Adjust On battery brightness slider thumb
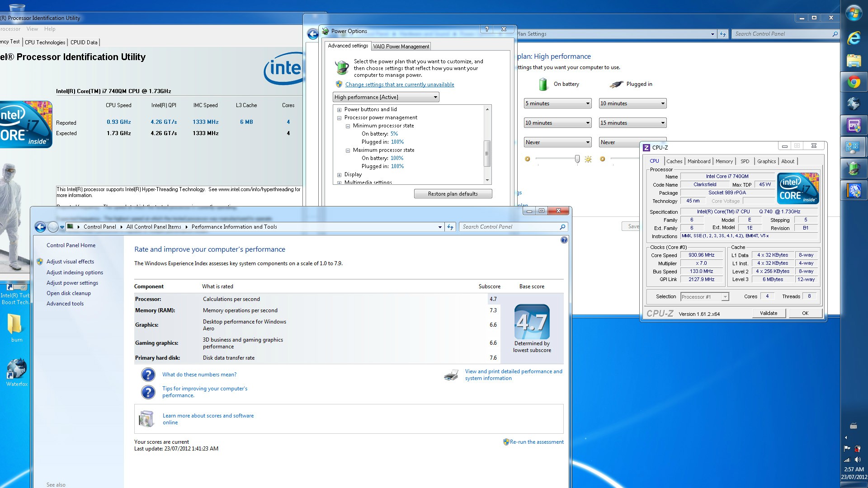The height and width of the screenshot is (488, 868). tap(577, 159)
